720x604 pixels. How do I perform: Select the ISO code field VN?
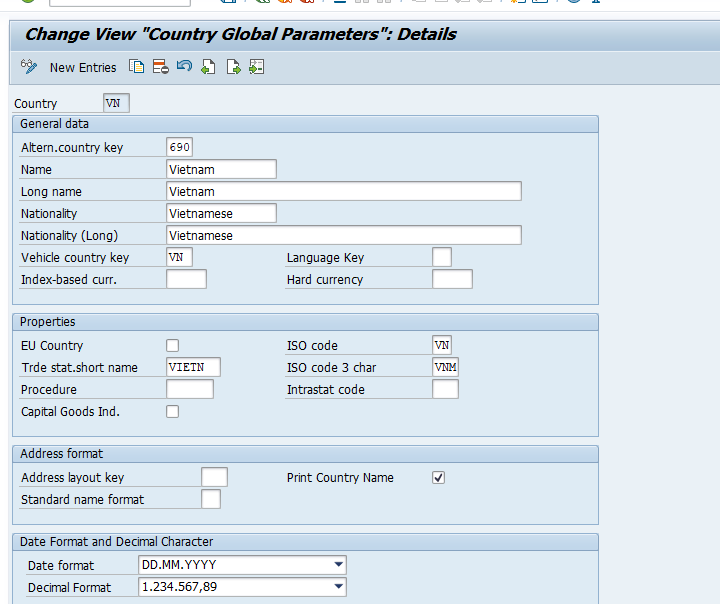point(442,345)
